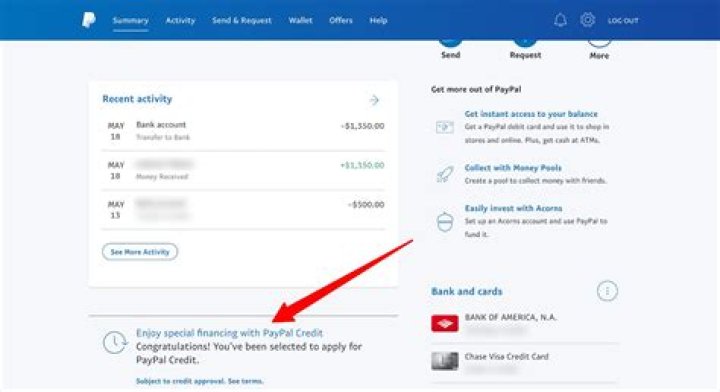This screenshot has height=392, width=720.
Task: Open the Activity tab
Action: point(180,20)
